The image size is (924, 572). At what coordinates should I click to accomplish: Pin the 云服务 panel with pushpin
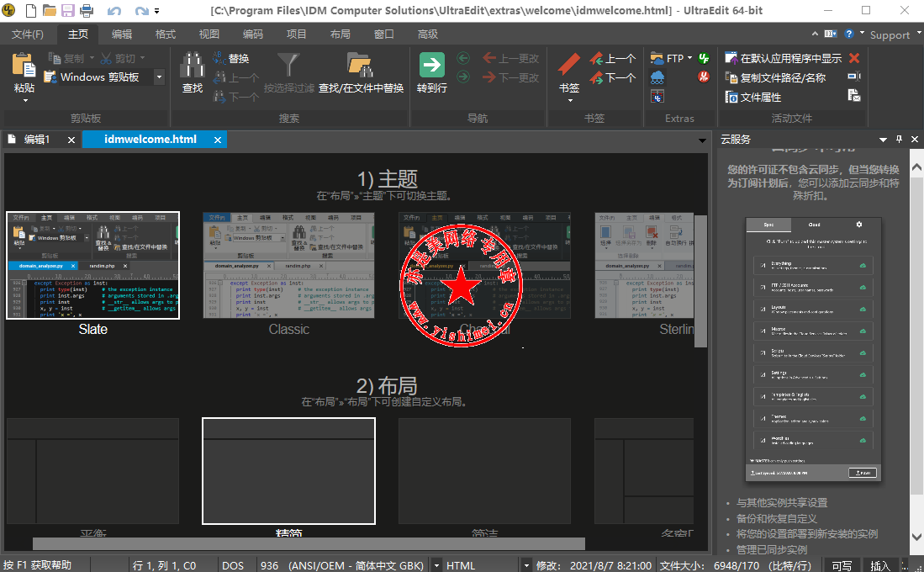point(899,139)
